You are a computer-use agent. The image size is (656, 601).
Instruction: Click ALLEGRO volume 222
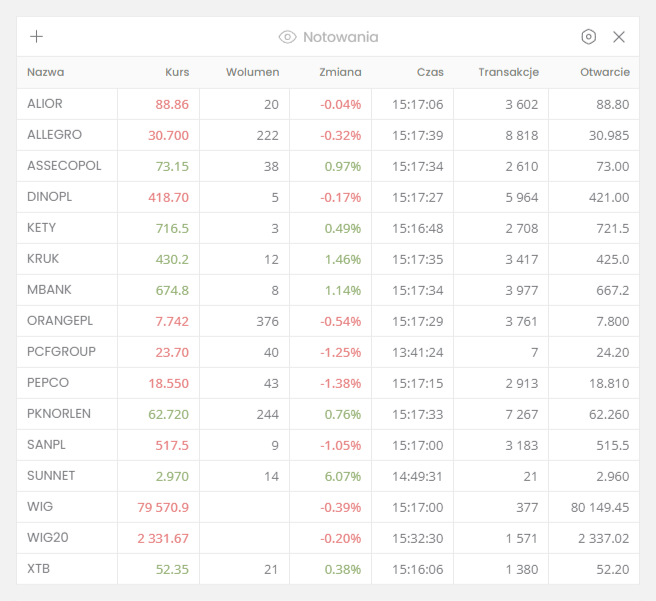pyautogui.click(x=268, y=136)
